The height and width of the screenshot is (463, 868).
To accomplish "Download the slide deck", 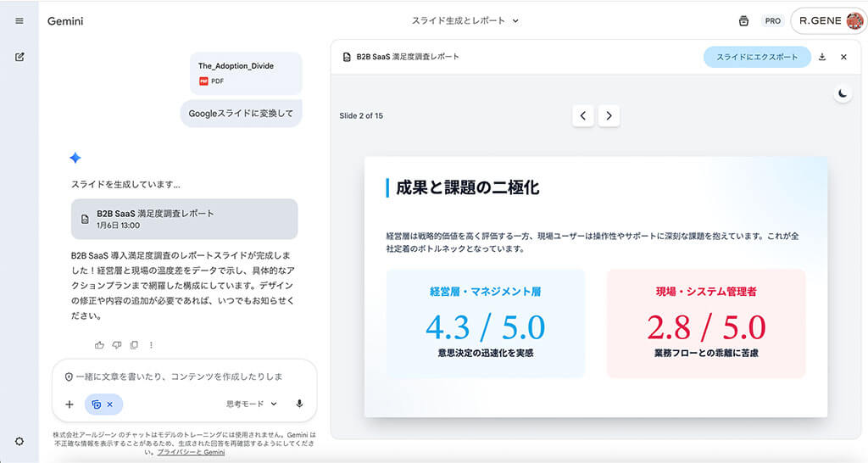I will click(x=822, y=57).
